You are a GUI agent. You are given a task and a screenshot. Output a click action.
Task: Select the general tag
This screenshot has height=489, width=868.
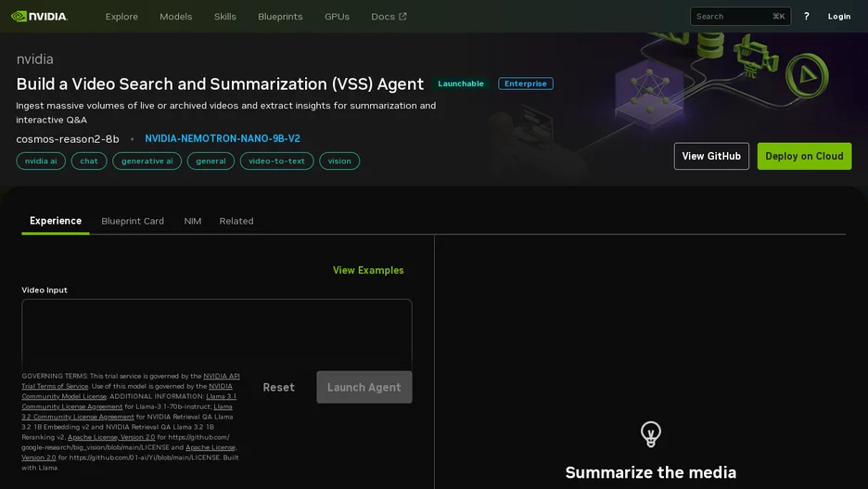[211, 161]
